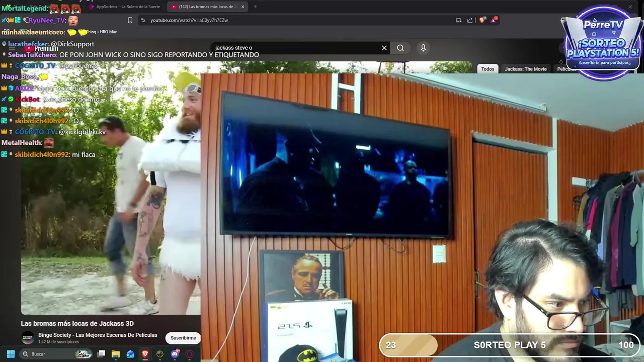This screenshot has height=362, width=644.
Task: Click chat username KickBot
Action: coord(27,99)
